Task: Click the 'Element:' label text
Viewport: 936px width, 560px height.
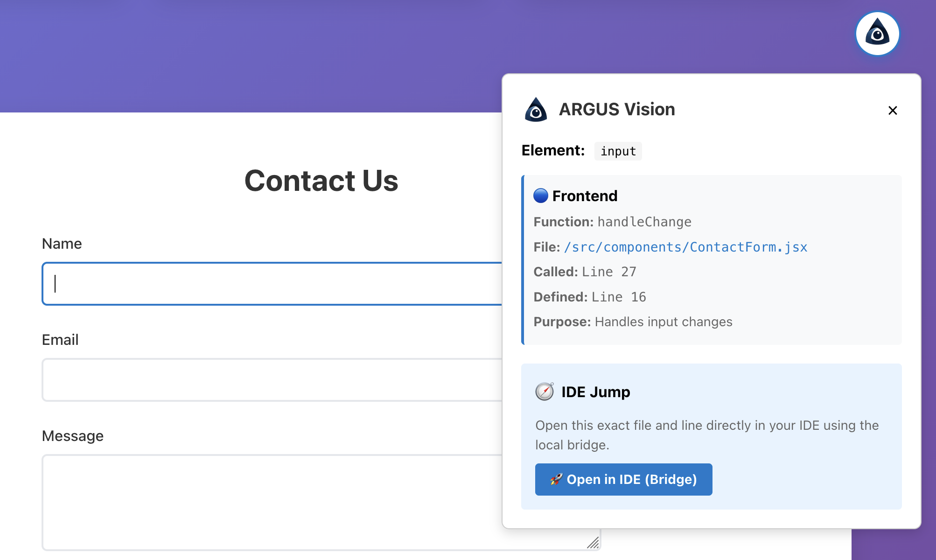Action: (553, 150)
